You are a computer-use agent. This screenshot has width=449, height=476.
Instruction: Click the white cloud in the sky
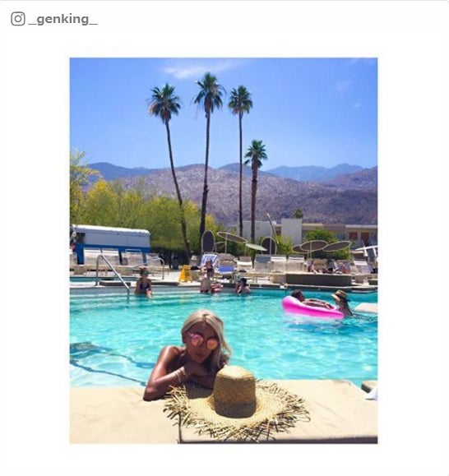coord(199,71)
